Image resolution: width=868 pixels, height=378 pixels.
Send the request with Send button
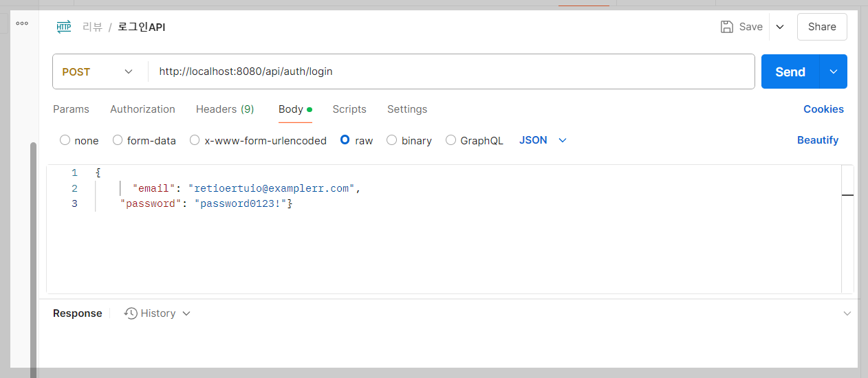tap(790, 71)
